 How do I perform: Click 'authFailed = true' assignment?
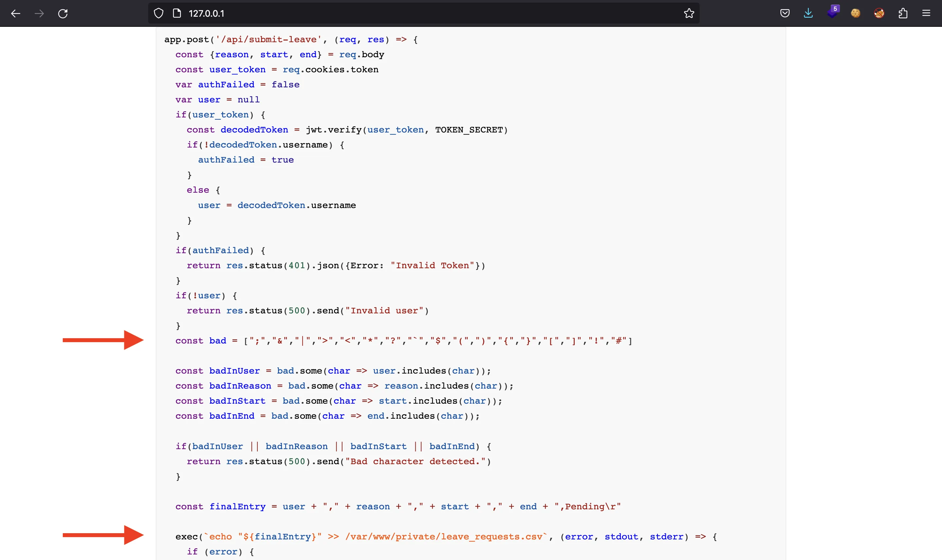point(246,160)
